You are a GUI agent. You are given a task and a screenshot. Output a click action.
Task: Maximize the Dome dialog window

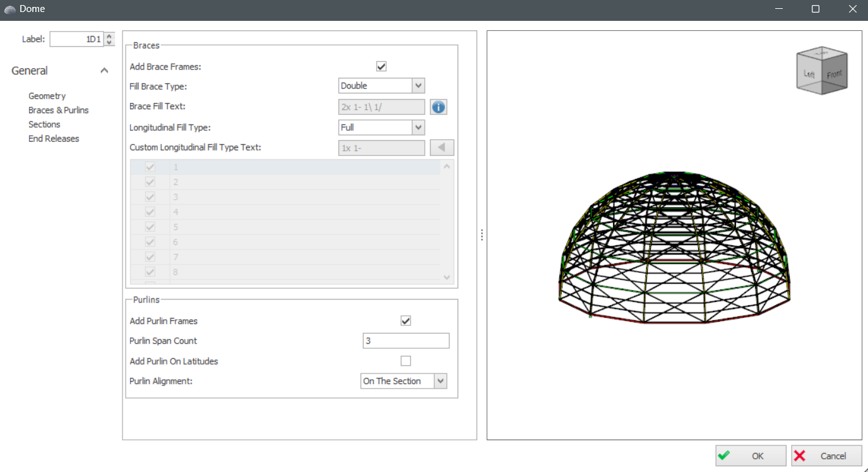tap(816, 9)
